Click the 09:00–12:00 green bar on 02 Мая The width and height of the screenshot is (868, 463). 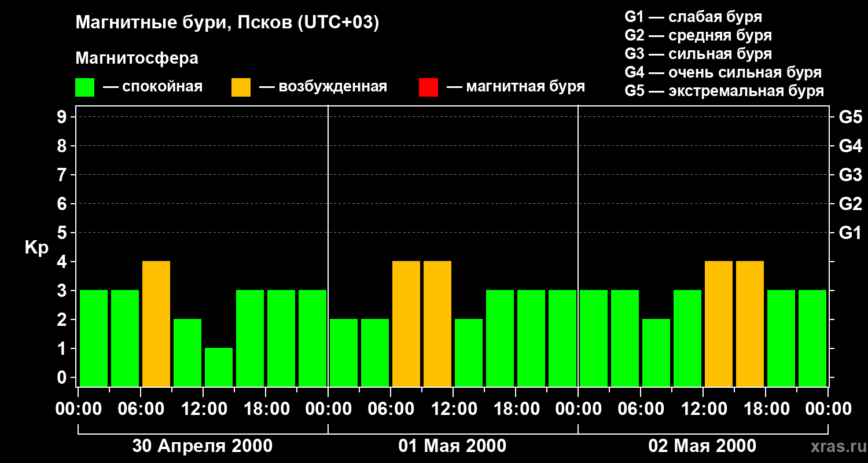pos(687,338)
